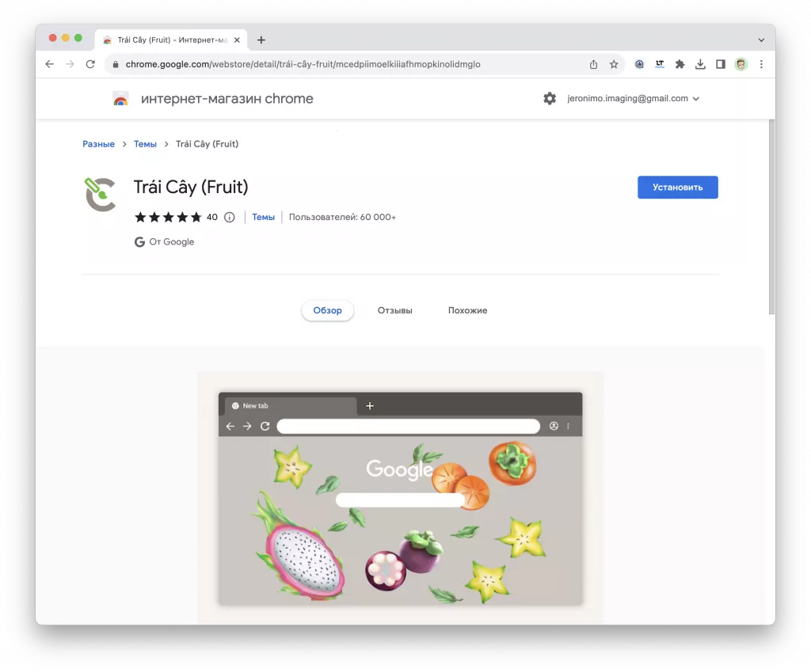Click the rating info icon next to 40
Image resolution: width=811 pixels, height=672 pixels.
click(229, 216)
